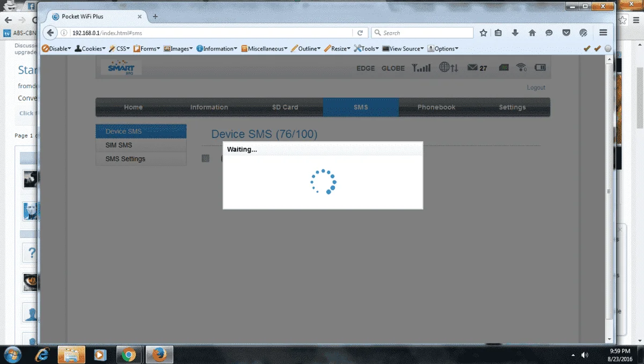Open the CSS dropdown menu
Image resolution: width=644 pixels, height=364 pixels.
[x=119, y=48]
